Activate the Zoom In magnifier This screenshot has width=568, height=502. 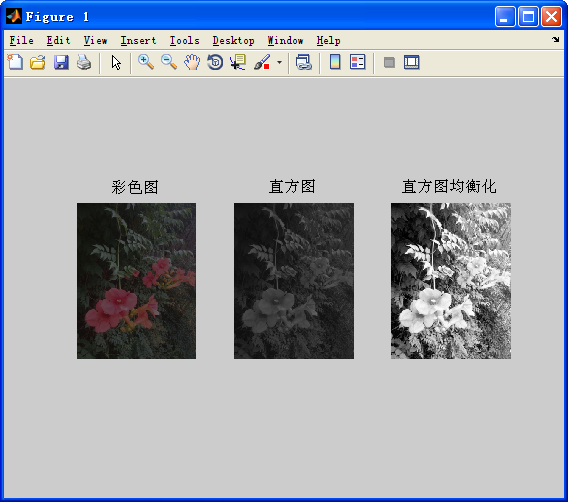coord(146,62)
